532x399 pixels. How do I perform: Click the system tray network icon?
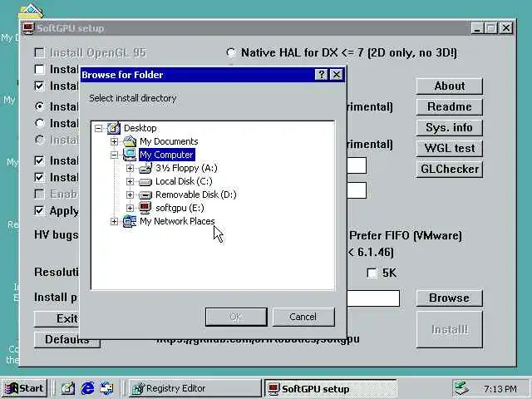point(462,388)
